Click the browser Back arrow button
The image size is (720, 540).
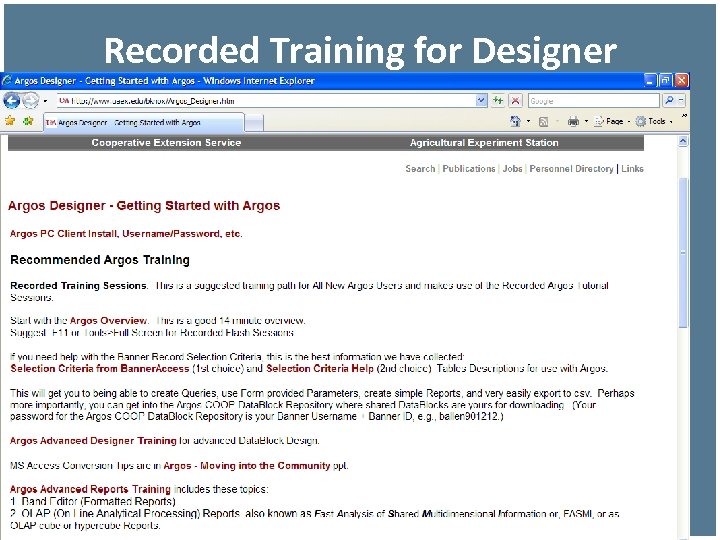(11, 100)
